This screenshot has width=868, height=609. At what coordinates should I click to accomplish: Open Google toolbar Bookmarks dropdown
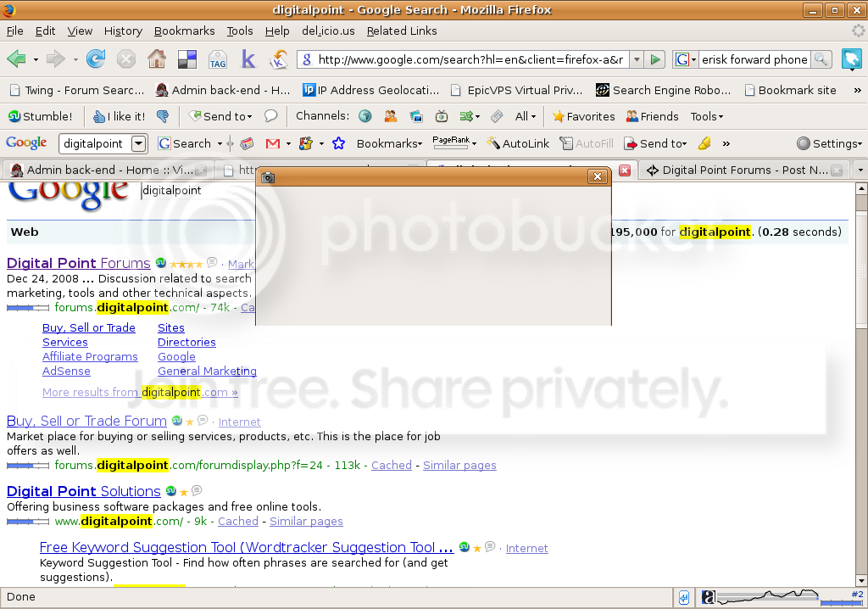(x=390, y=143)
